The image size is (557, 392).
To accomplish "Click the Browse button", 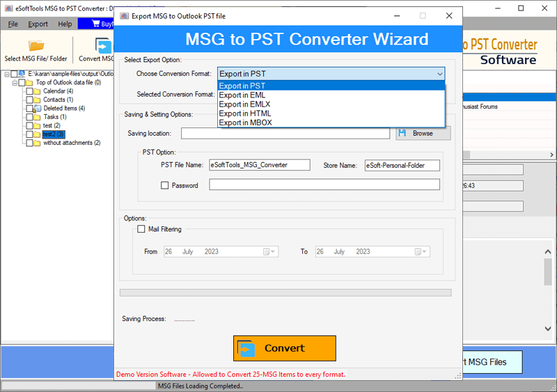I will coord(423,133).
